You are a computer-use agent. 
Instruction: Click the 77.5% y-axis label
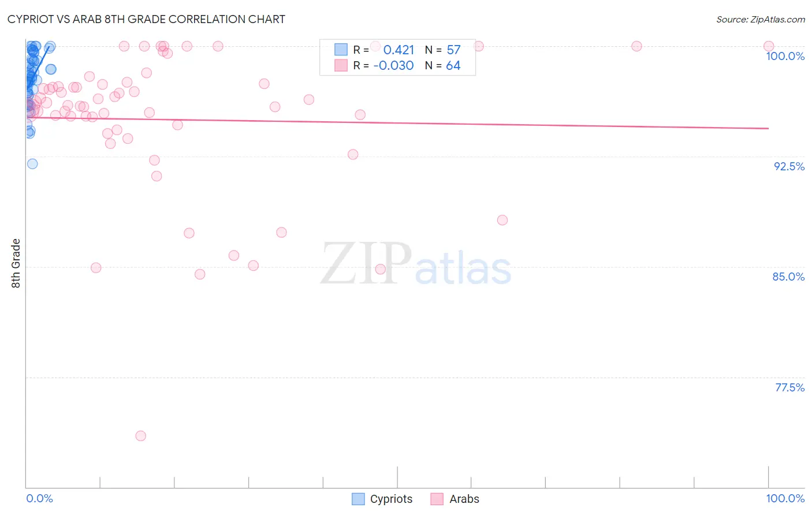point(789,387)
